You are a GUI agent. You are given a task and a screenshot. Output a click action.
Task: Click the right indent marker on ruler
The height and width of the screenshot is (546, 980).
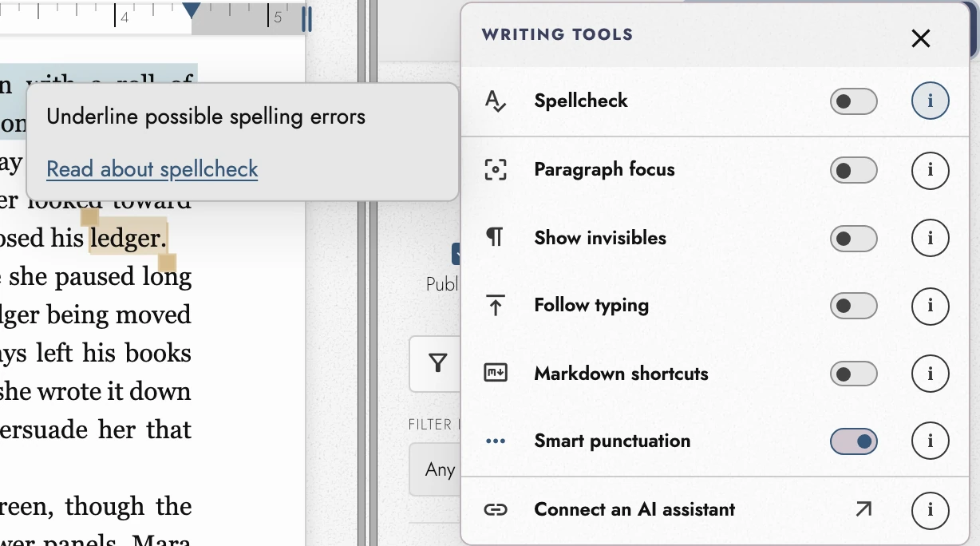[x=192, y=10]
